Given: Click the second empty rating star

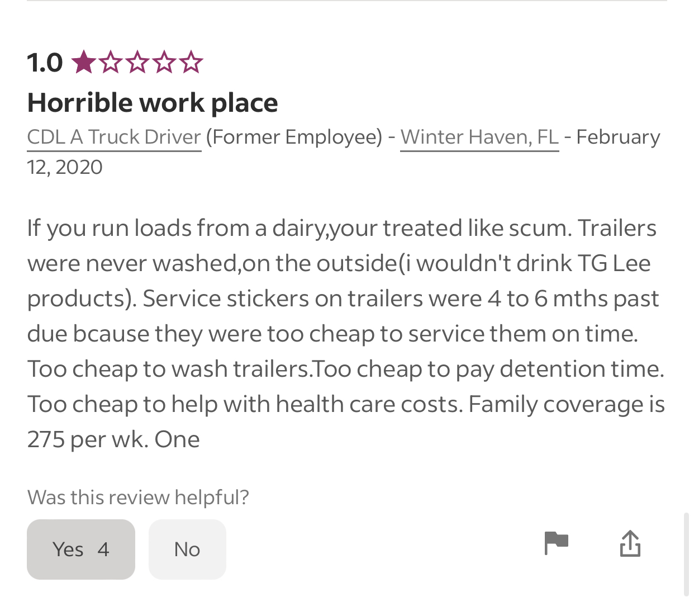Looking at the screenshot, I should tap(110, 62).
